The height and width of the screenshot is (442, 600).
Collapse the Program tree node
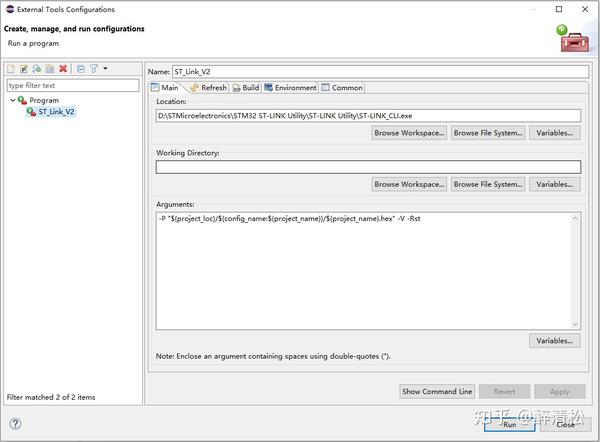(12, 100)
